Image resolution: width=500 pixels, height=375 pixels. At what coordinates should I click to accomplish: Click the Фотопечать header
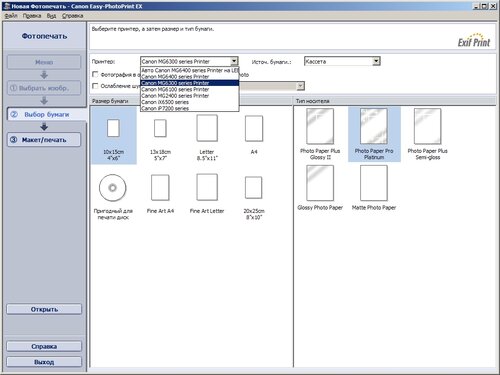pyautogui.click(x=44, y=36)
